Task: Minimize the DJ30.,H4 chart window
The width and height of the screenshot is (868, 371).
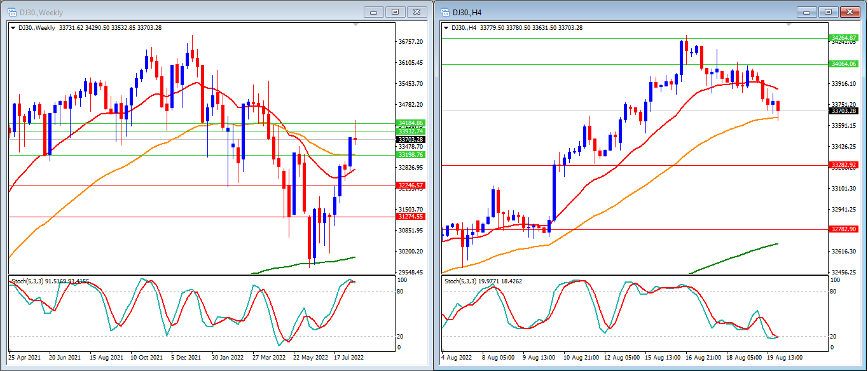Action: (807, 11)
